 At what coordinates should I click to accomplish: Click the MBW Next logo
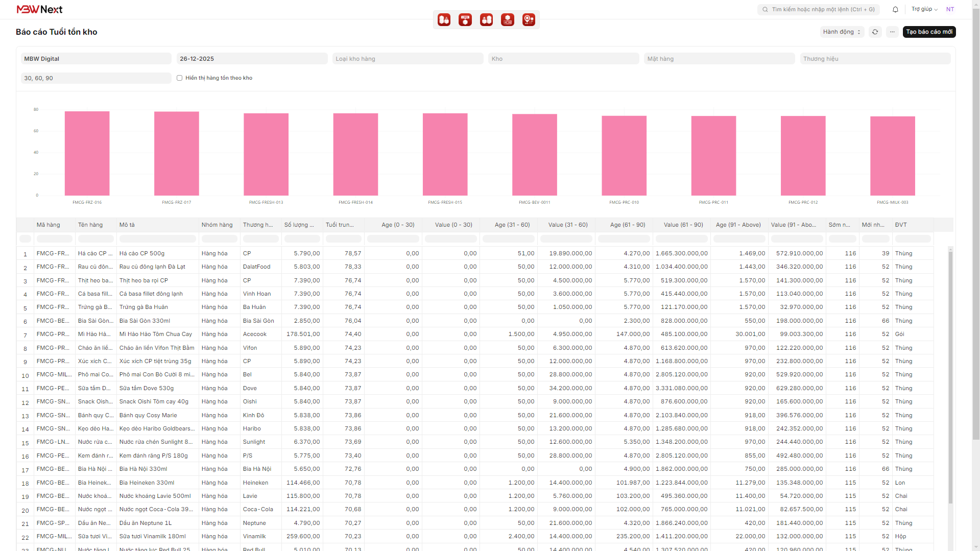point(39,9)
